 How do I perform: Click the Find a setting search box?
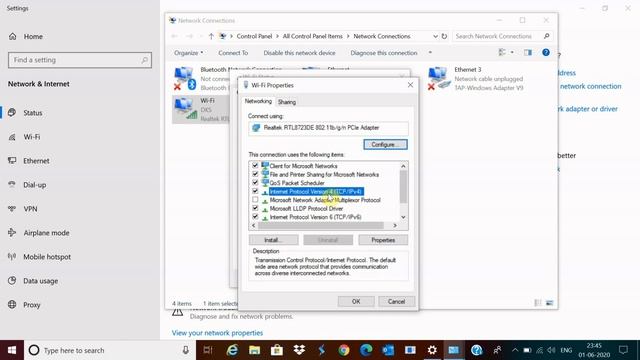pos(80,60)
